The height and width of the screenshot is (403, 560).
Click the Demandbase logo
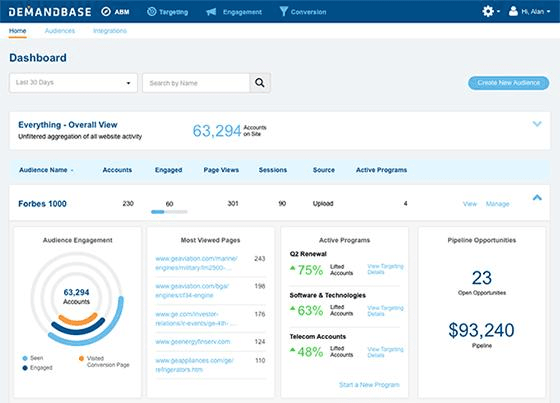click(x=50, y=12)
